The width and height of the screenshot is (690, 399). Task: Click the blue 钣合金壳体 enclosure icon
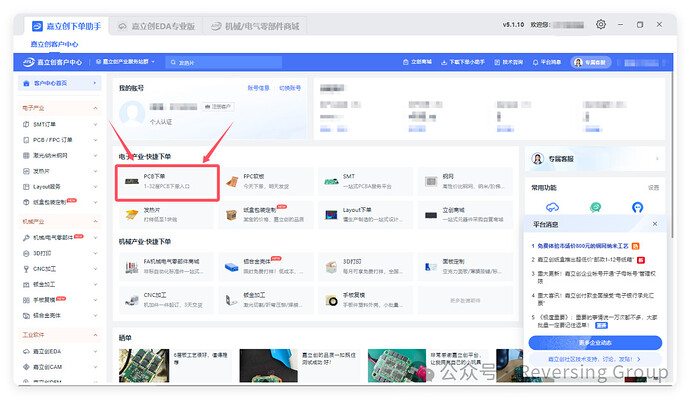[x=231, y=267]
